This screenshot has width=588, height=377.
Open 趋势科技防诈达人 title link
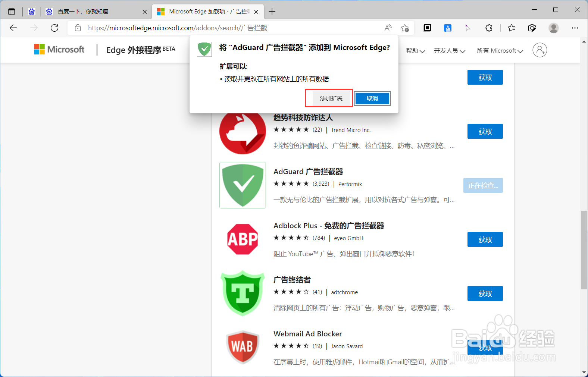pos(303,118)
